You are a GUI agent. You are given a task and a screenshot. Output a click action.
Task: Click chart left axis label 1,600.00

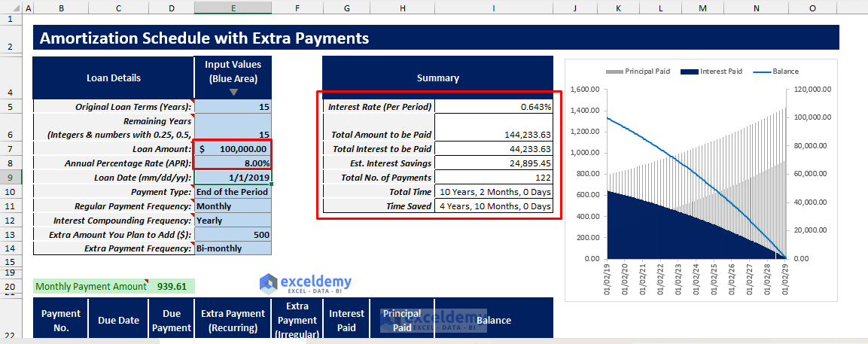(x=584, y=89)
